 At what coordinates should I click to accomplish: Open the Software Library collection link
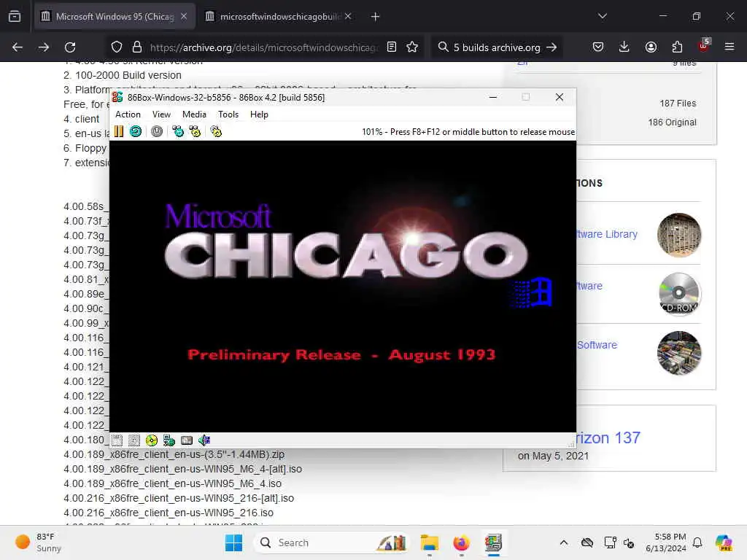click(x=607, y=234)
